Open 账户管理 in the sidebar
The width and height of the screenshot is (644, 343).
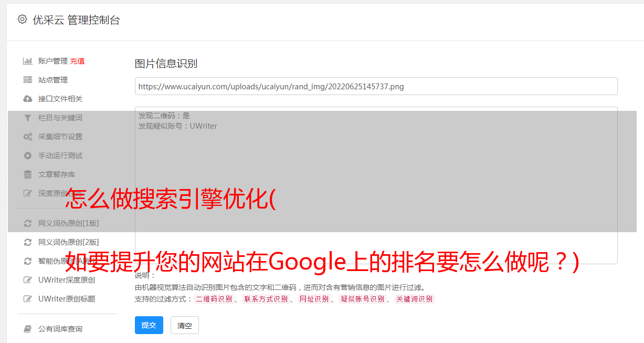(x=53, y=61)
